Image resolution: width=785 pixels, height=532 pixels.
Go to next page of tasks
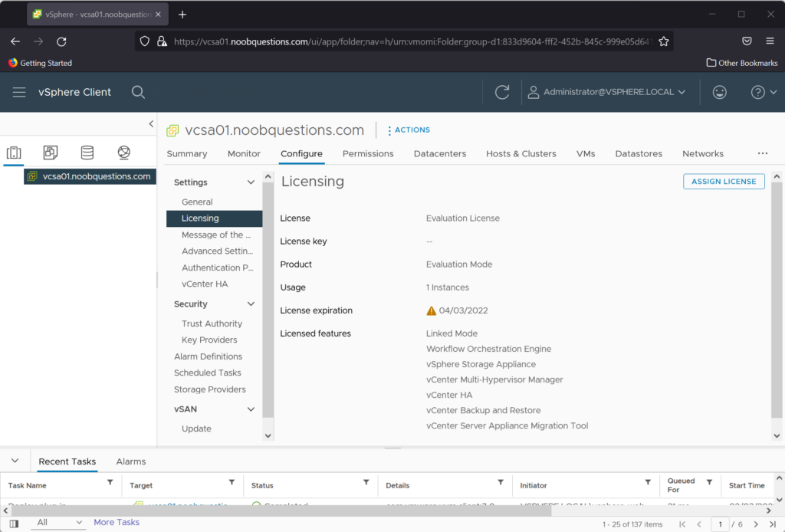pyautogui.click(x=756, y=524)
